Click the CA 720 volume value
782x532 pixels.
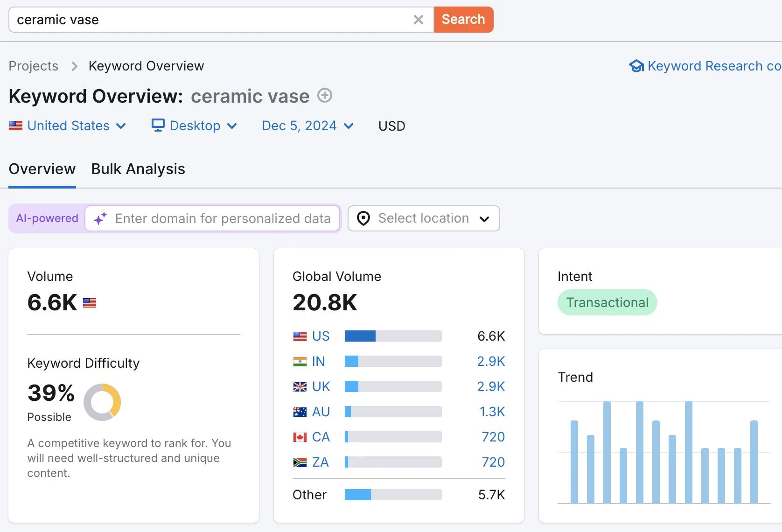[493, 437]
